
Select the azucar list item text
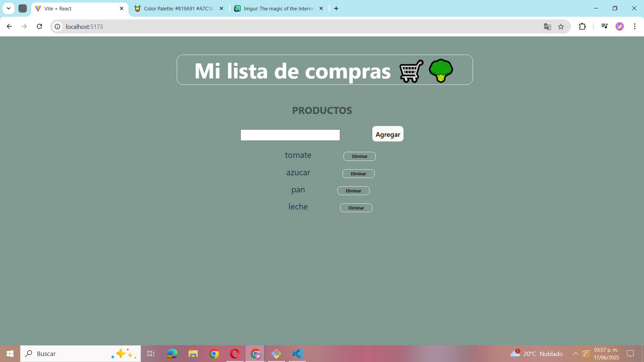(x=298, y=173)
